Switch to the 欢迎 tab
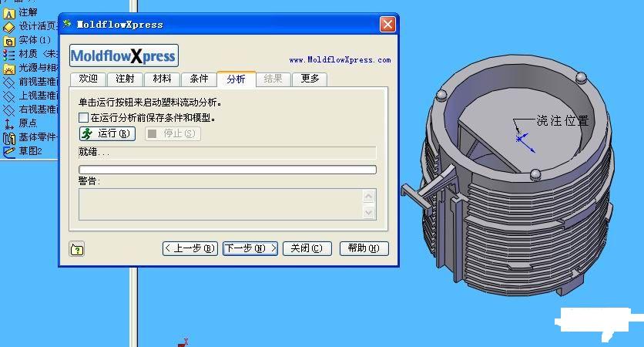Image resolution: width=644 pixels, height=347 pixels. (x=89, y=79)
